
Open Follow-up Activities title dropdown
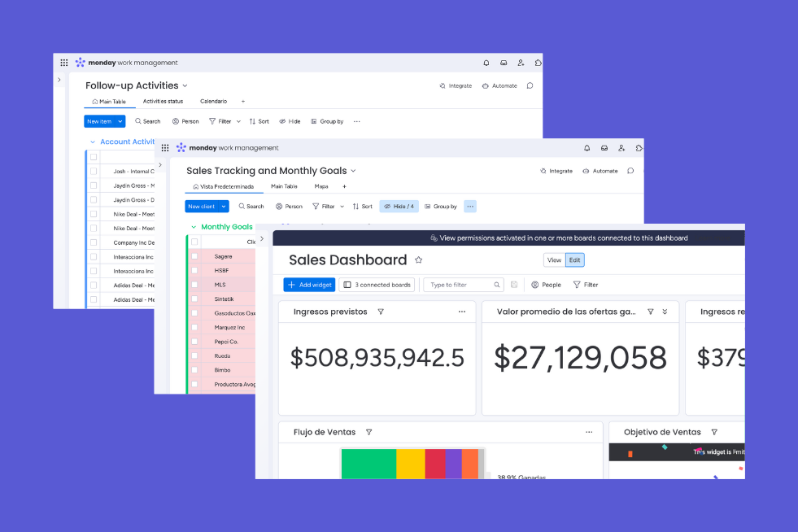point(185,85)
